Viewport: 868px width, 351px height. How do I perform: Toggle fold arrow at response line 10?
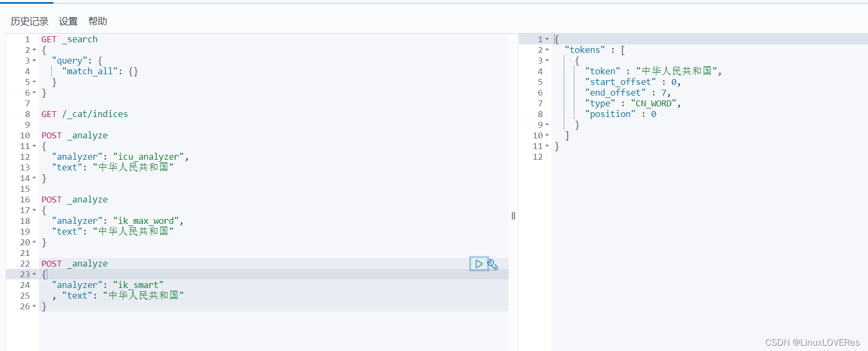(x=547, y=136)
